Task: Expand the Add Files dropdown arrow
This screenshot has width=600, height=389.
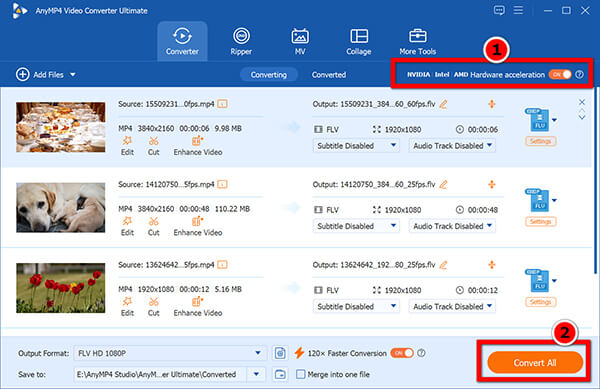Action: (x=73, y=75)
